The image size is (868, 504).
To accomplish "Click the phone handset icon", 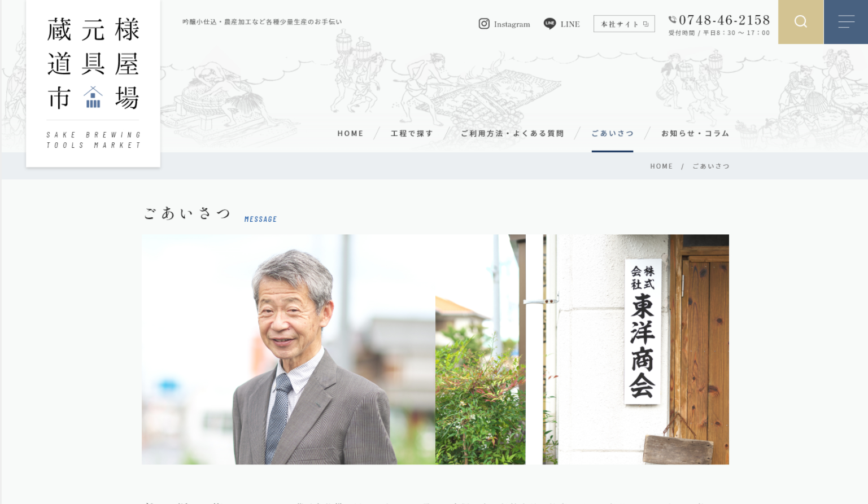I will (672, 20).
